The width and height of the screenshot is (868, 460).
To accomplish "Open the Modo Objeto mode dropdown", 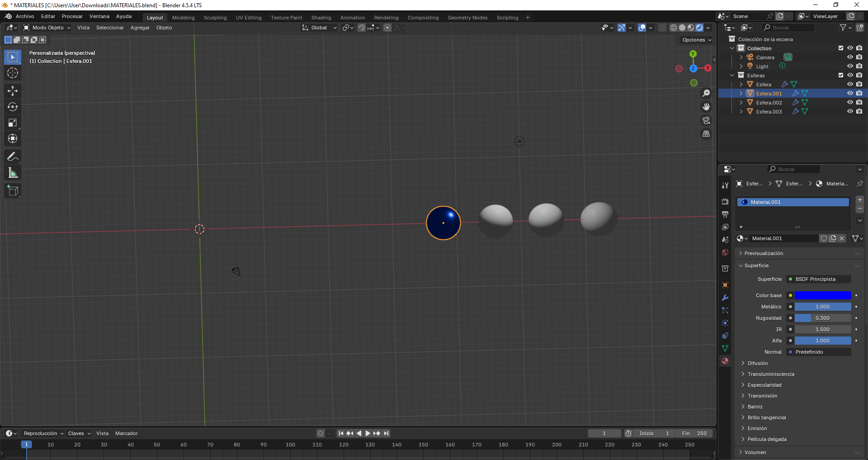I will point(47,28).
